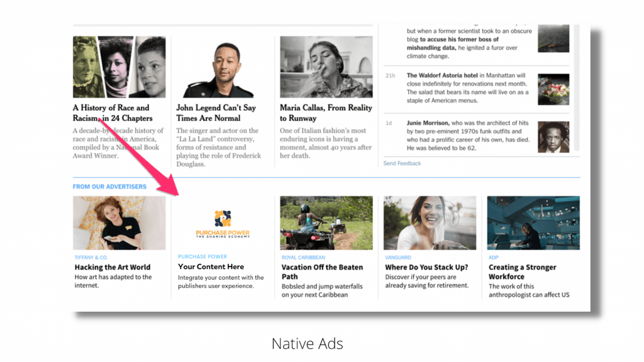Click the Send Feedback link

click(x=402, y=163)
